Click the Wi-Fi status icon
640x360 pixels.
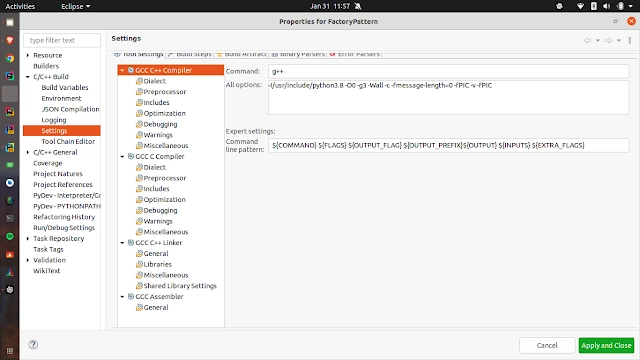[x=580, y=6]
